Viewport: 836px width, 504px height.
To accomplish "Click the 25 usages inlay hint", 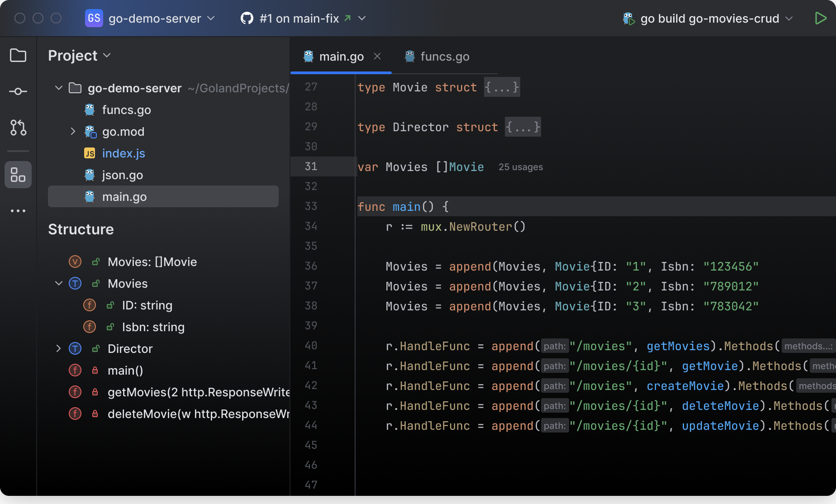I will pos(520,167).
